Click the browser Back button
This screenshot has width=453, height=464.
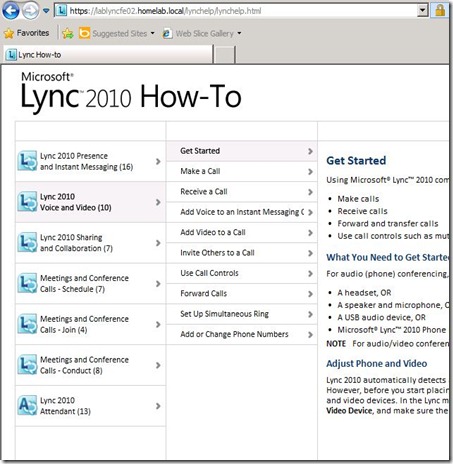(x=11, y=11)
